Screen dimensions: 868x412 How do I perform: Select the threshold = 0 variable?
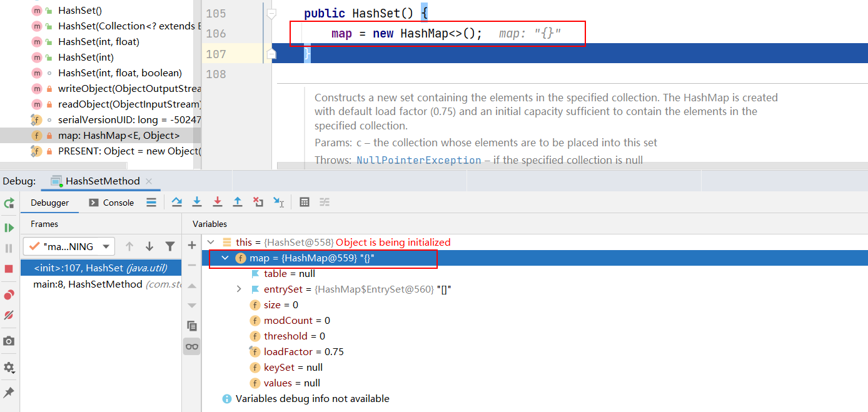tap(288, 336)
